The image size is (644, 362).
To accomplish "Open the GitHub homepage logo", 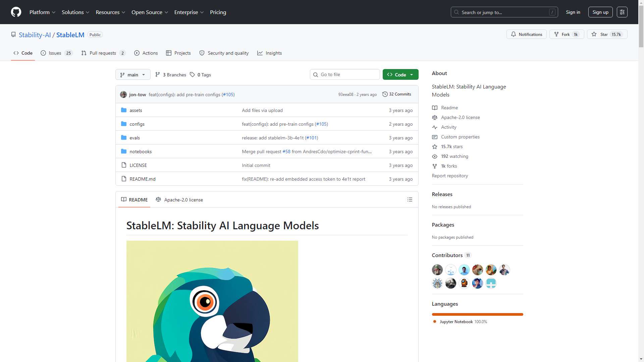I will click(16, 12).
